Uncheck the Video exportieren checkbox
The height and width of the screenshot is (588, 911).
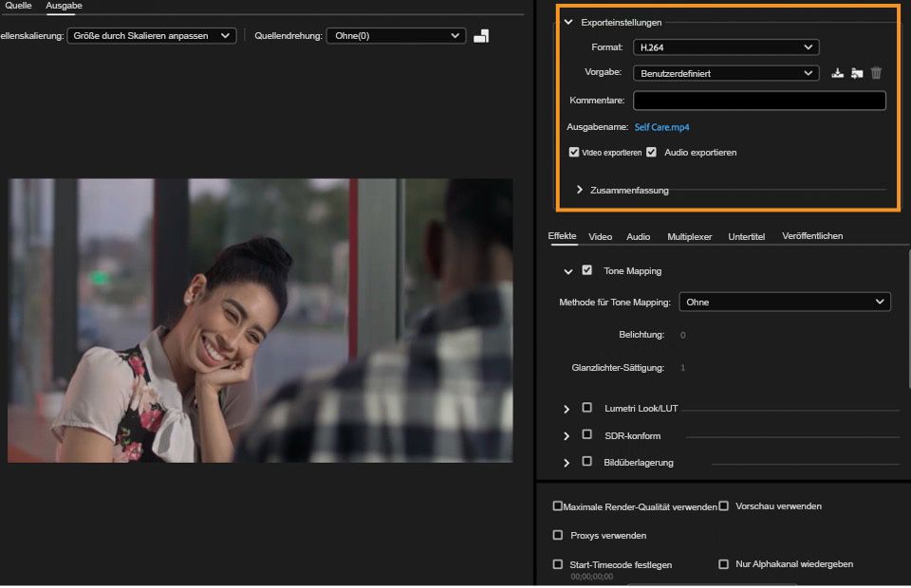coord(574,152)
